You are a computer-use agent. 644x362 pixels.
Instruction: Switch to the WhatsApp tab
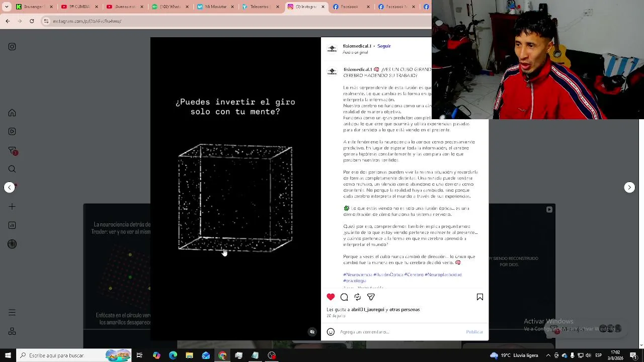pyautogui.click(x=170, y=7)
